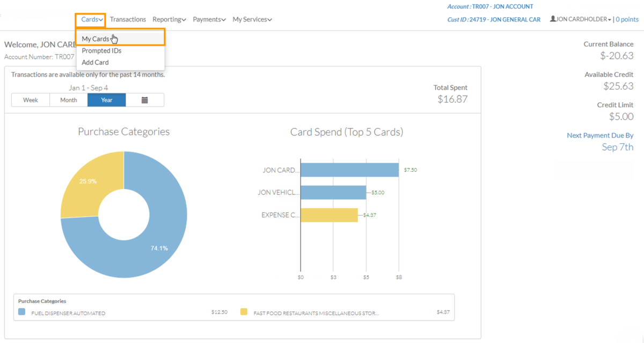This screenshot has height=343, width=644.
Task: Switch the spending chart to Week view
Action: 30,100
